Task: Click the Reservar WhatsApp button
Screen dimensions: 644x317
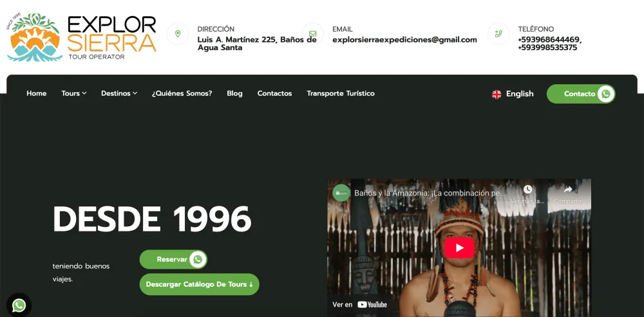Action: click(x=173, y=259)
